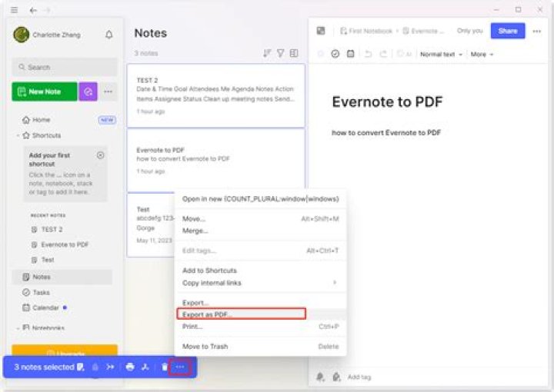554x392 pixels.
Task: Go forward with the right arrow icon
Action: click(48, 10)
